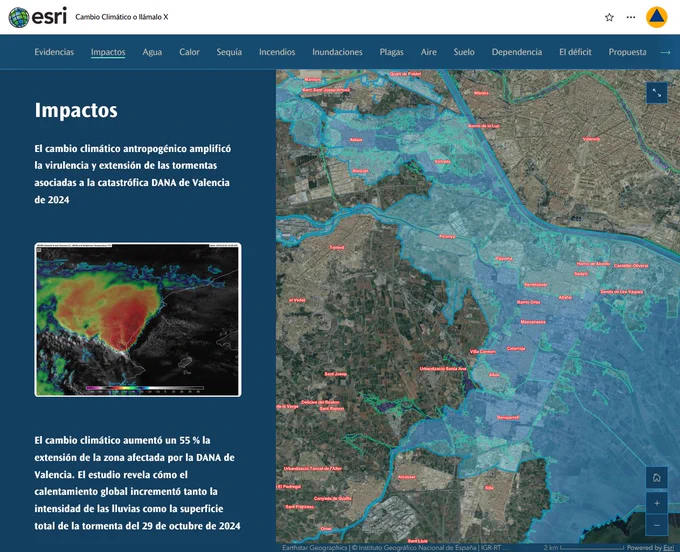680x552 pixels.
Task: Click the Beniparrell label on the map
Action: click(508, 417)
